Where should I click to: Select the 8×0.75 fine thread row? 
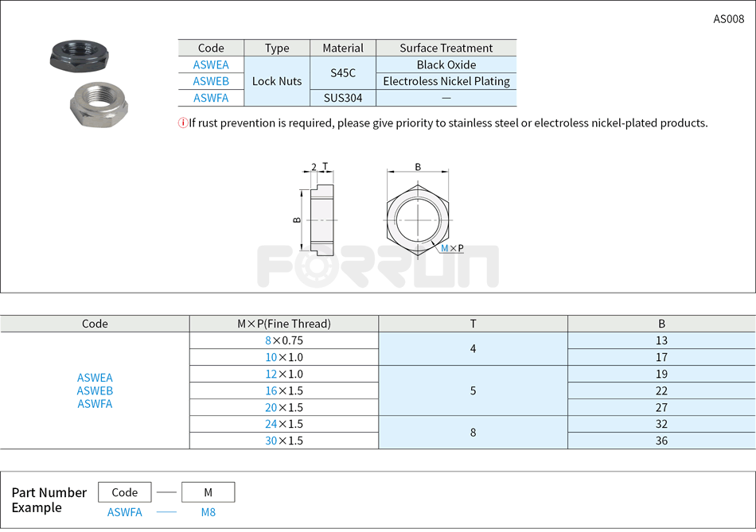[x=282, y=340]
